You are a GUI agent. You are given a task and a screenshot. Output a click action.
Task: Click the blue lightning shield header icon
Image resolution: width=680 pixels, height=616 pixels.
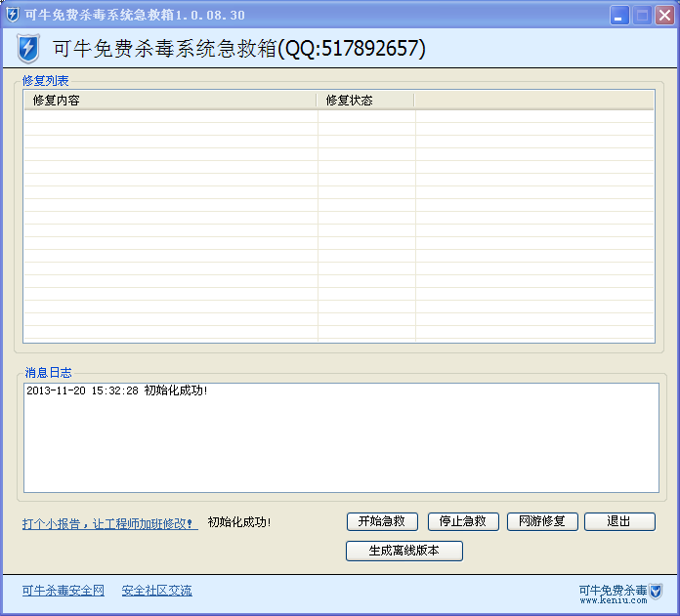tap(28, 48)
